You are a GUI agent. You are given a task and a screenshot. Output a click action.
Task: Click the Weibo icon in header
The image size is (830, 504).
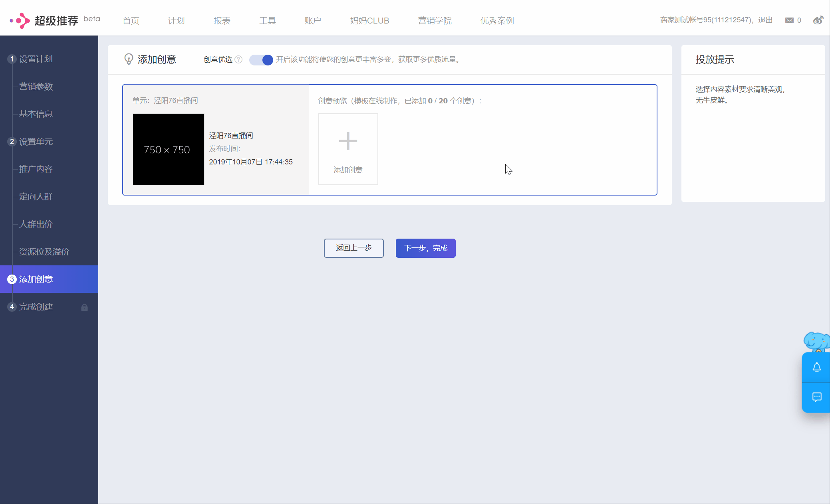click(x=818, y=20)
